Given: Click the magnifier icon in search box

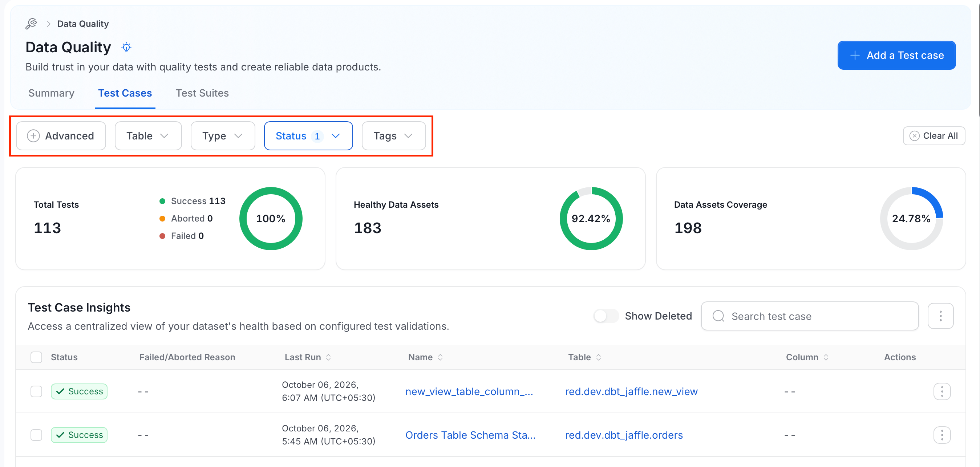Looking at the screenshot, I should [x=718, y=316].
